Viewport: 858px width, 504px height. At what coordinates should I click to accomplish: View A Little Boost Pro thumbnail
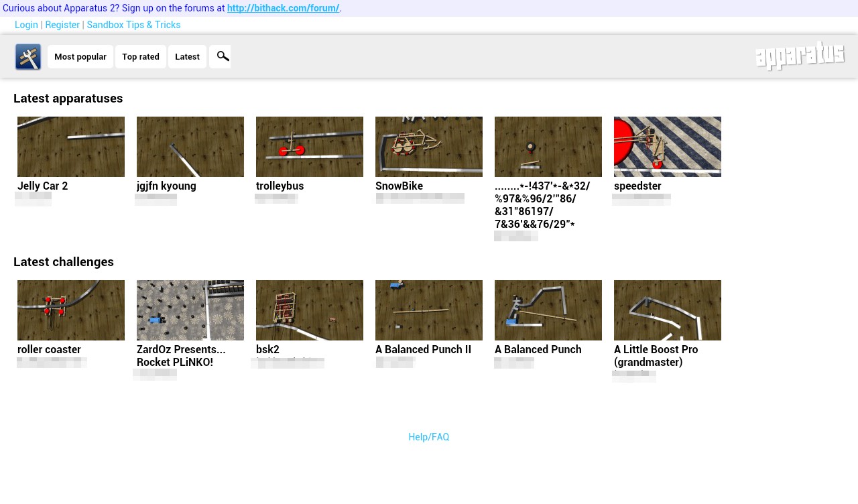coord(668,310)
